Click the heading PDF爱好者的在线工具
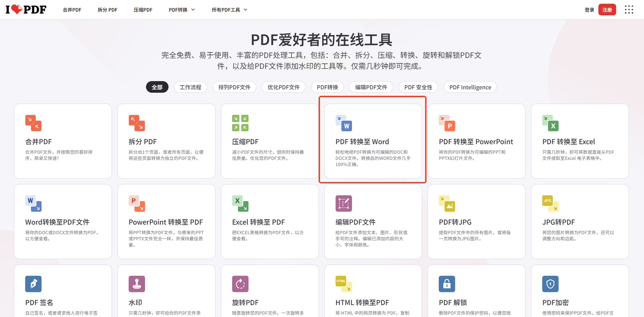644x317 pixels. pyautogui.click(x=322, y=39)
